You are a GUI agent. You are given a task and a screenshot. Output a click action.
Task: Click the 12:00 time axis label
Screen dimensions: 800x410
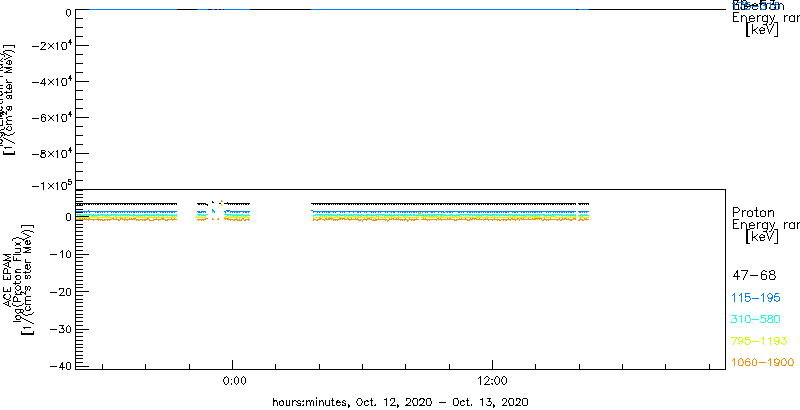click(x=492, y=380)
